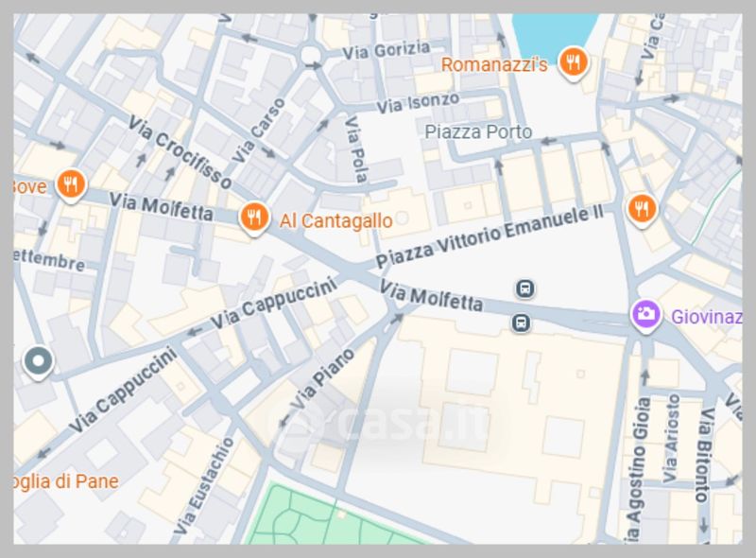Click the lower bus stop icon on Via Molfetta

tap(521, 323)
